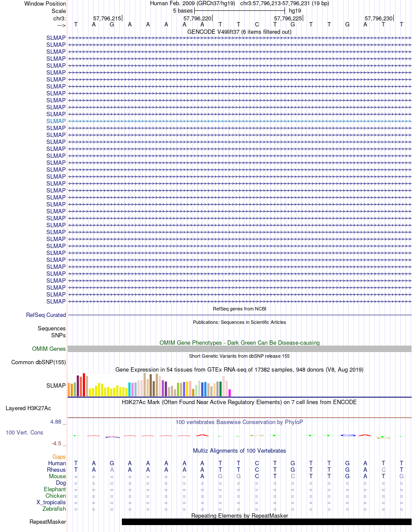Click the Window Position track label
The height and width of the screenshot is (532, 412).
(45, 3)
